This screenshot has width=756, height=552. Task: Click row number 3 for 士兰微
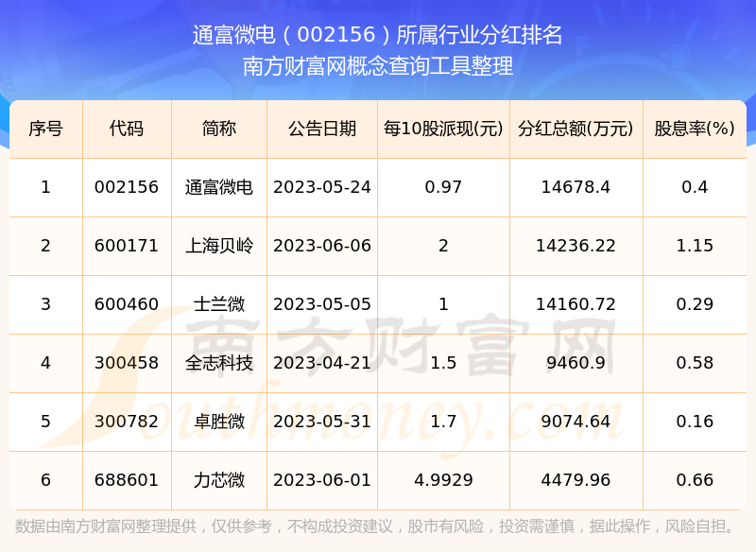45,304
